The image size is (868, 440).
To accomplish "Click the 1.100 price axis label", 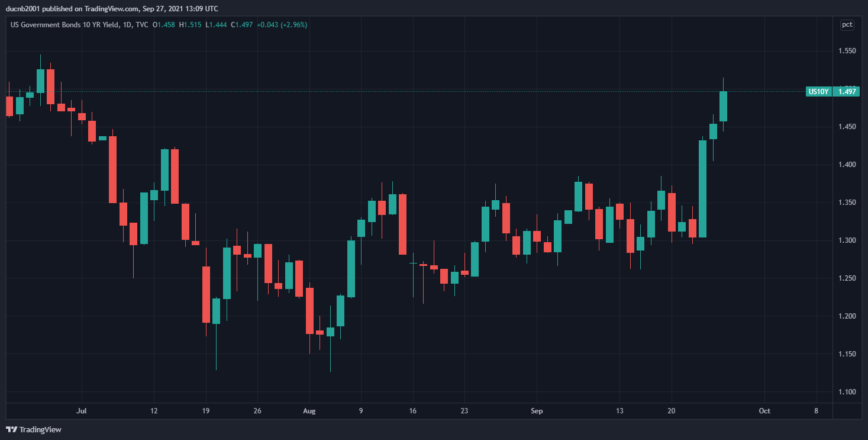I will tap(847, 392).
